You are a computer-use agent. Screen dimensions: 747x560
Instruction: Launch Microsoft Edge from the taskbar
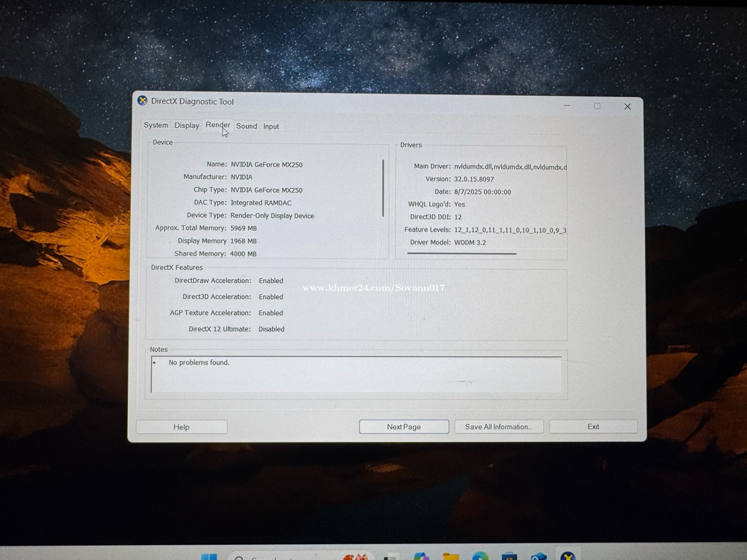(480, 557)
